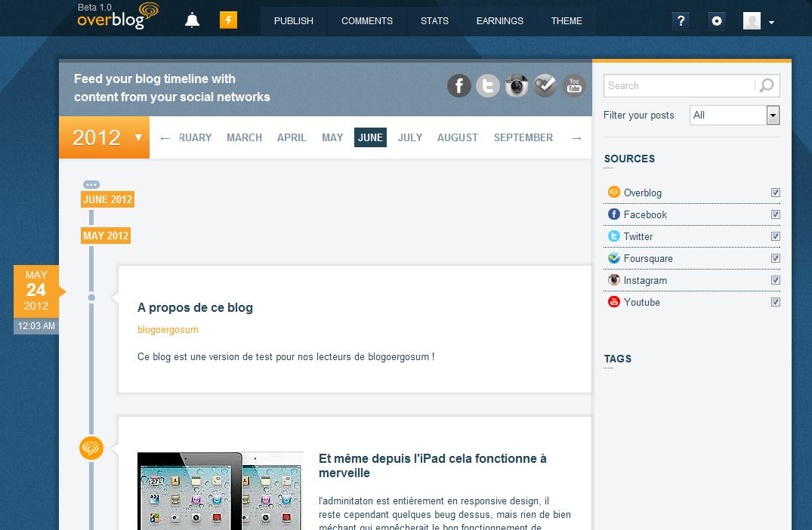Click the notifications bell icon
Viewport: 812px width, 530px height.
(x=192, y=20)
